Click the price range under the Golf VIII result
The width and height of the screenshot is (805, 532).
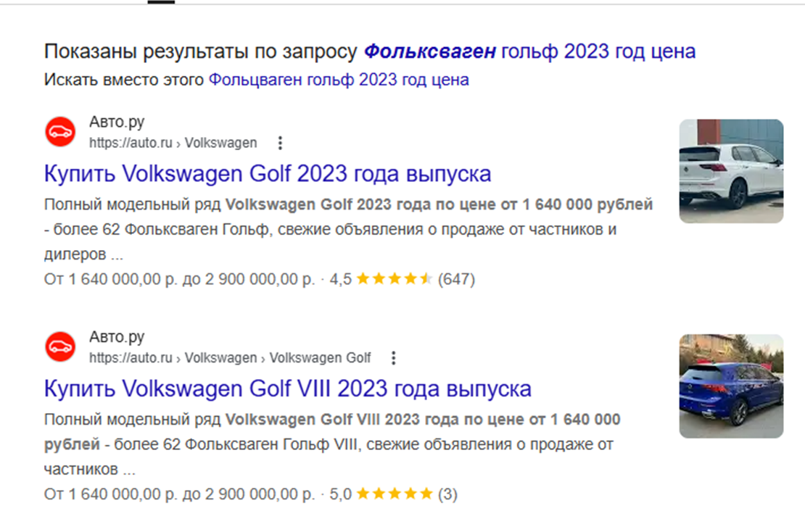pyautogui.click(x=179, y=494)
